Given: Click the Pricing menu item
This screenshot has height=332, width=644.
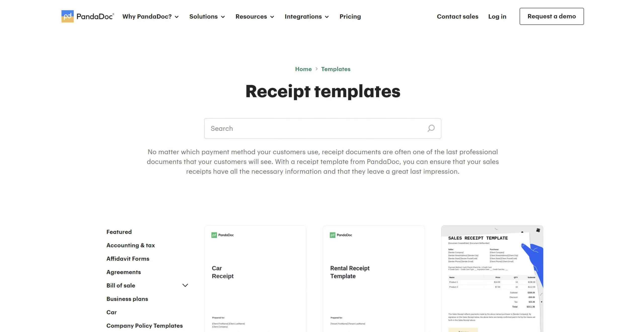Looking at the screenshot, I should click(350, 16).
